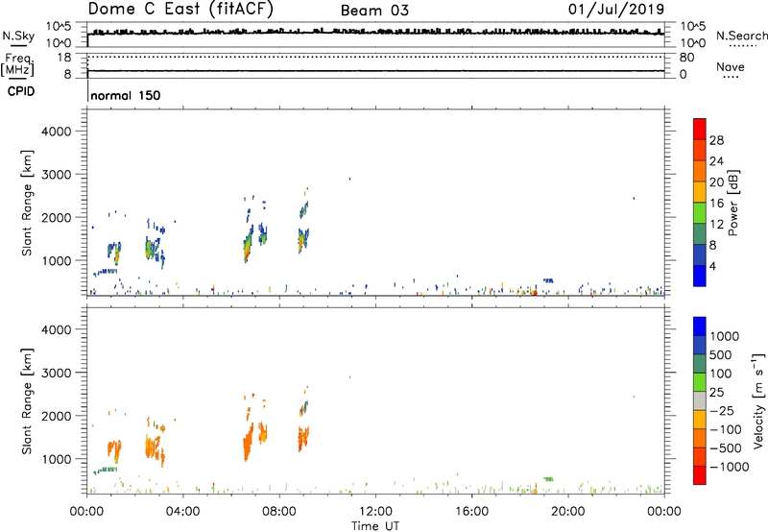Click the '1000' value on Velocity colorbar

(724, 336)
